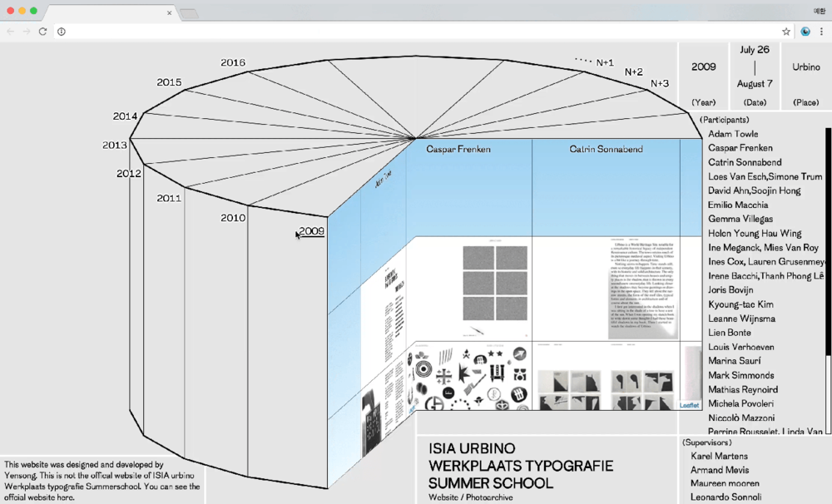Open the Website link under title
This screenshot has width=832, height=504.
(x=443, y=497)
